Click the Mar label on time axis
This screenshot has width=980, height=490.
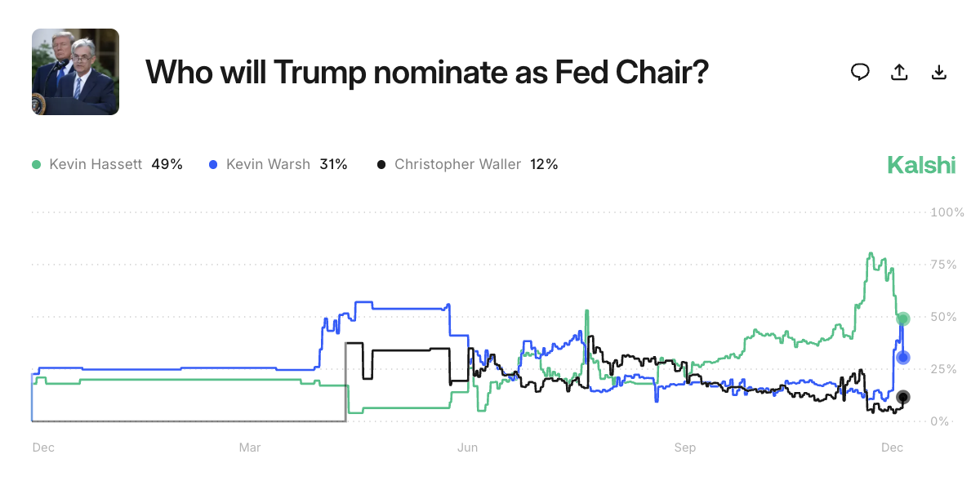[x=250, y=448]
